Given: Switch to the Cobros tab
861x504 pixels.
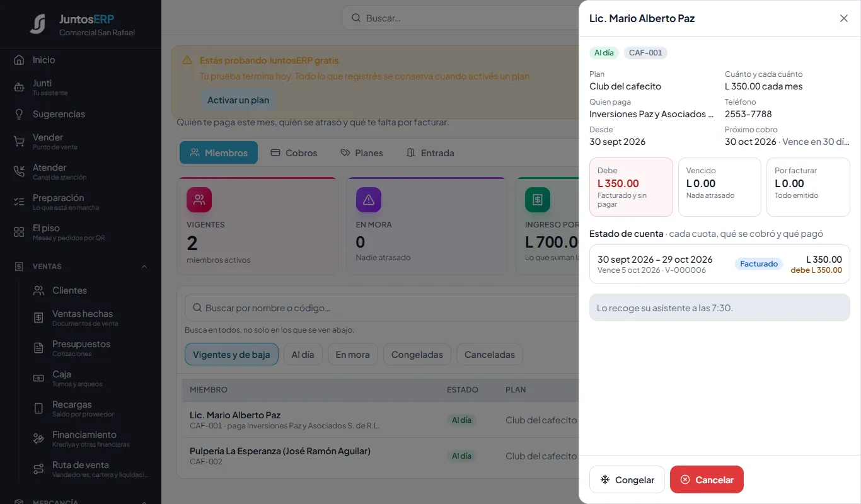Looking at the screenshot, I should point(294,152).
